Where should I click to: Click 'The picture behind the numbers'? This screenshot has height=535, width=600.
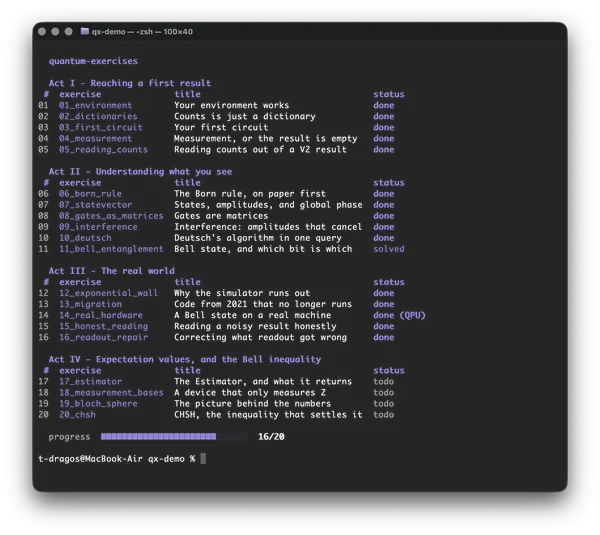[253, 404]
